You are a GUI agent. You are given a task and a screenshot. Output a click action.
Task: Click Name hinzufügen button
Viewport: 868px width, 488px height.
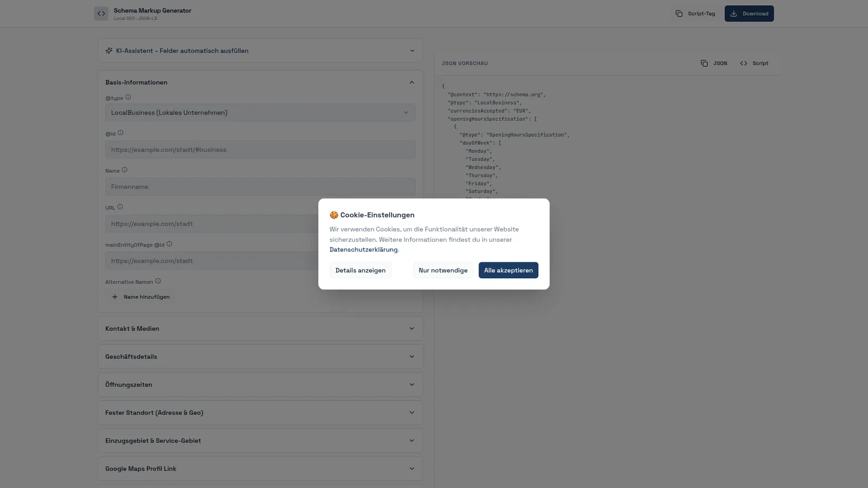coord(141,297)
